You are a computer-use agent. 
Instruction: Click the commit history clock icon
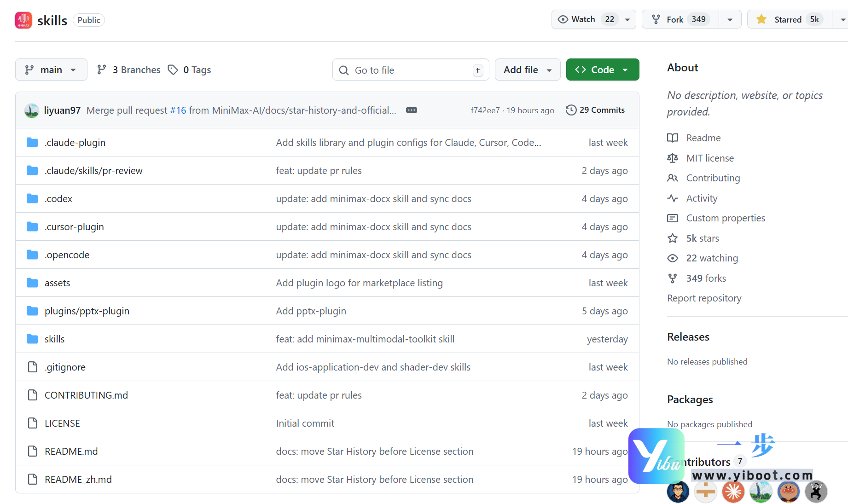pos(571,110)
